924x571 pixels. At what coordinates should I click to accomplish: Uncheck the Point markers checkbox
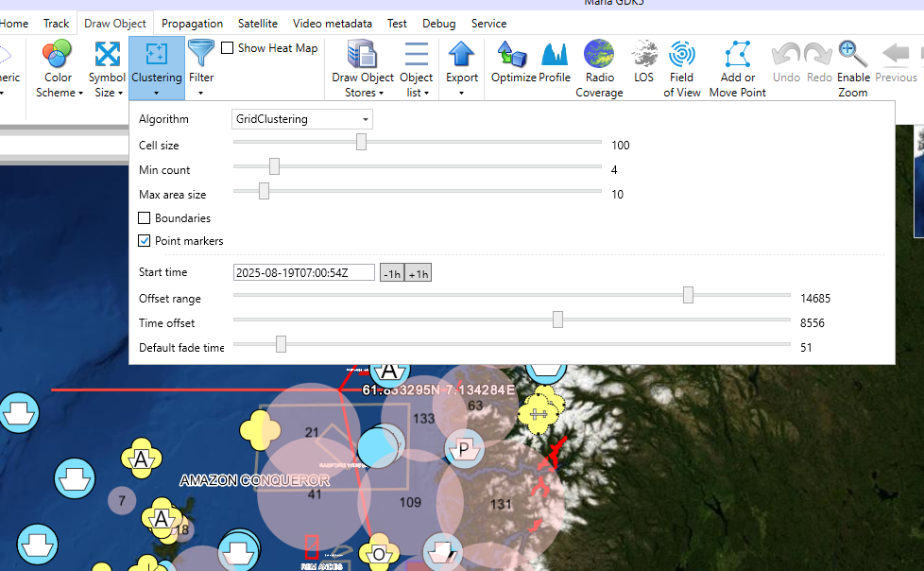[x=144, y=241]
